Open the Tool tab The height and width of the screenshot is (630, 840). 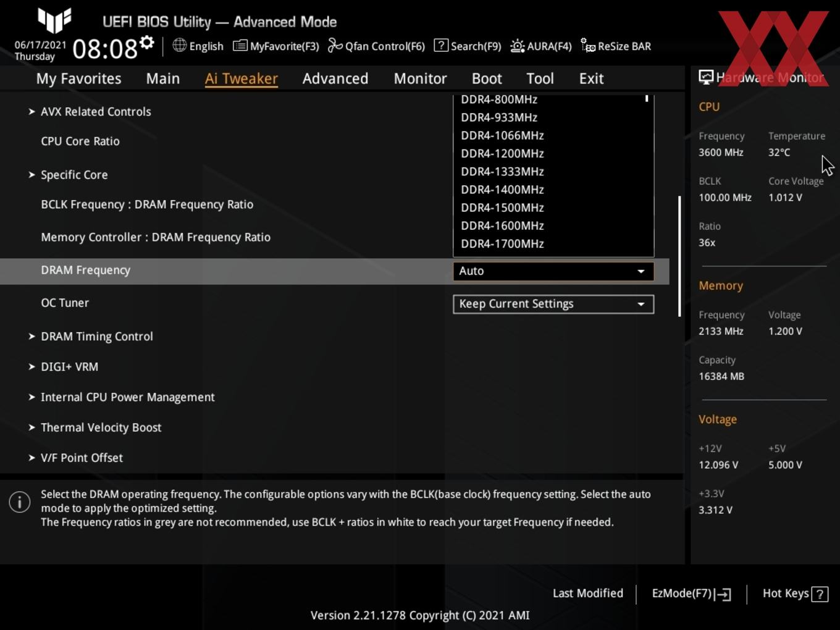coord(540,78)
